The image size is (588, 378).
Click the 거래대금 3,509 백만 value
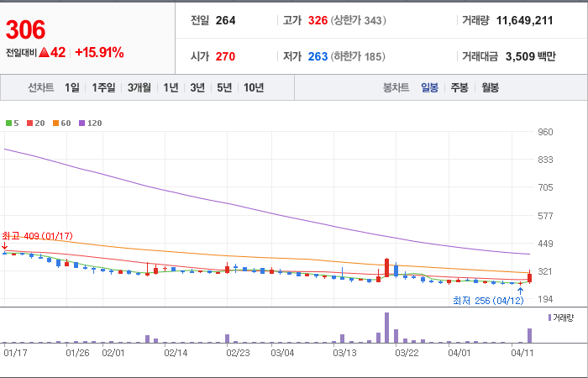531,56
